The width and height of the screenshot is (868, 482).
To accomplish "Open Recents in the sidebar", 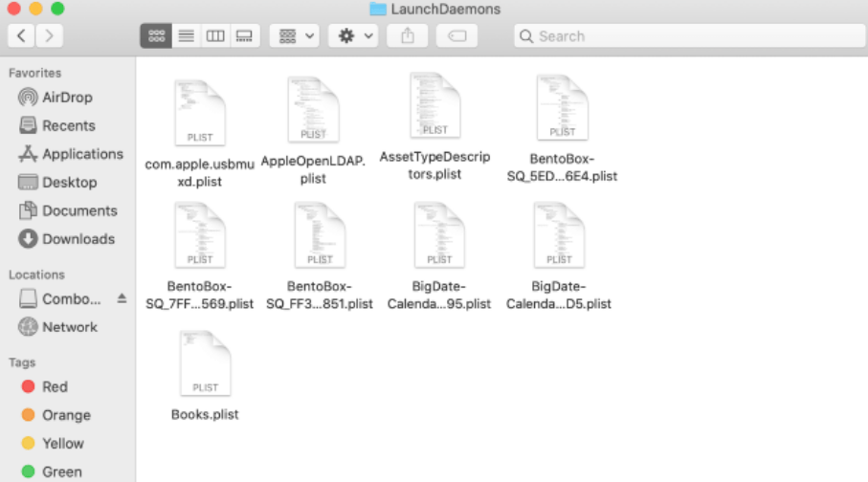I will coord(68,125).
